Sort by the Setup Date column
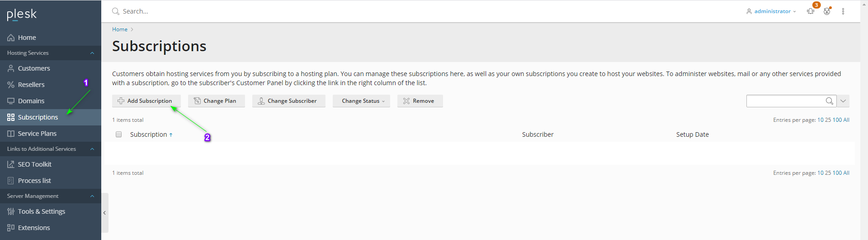This screenshot has width=868, height=240. click(x=693, y=134)
